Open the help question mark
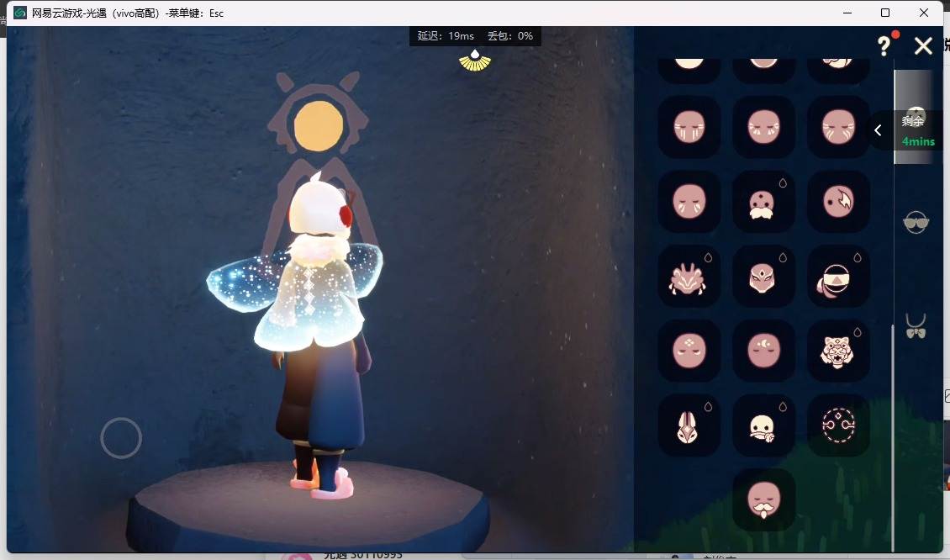The width and height of the screenshot is (950, 560). tap(884, 45)
